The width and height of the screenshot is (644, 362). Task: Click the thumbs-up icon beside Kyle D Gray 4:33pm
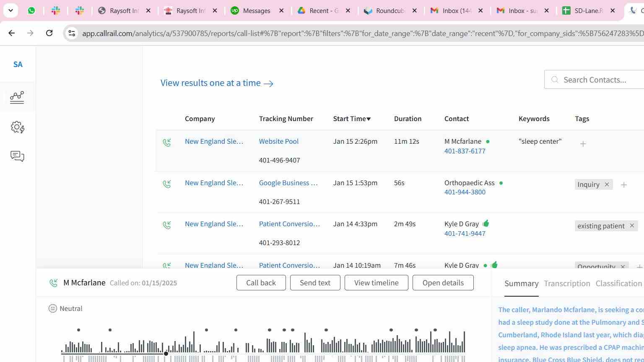click(x=486, y=223)
